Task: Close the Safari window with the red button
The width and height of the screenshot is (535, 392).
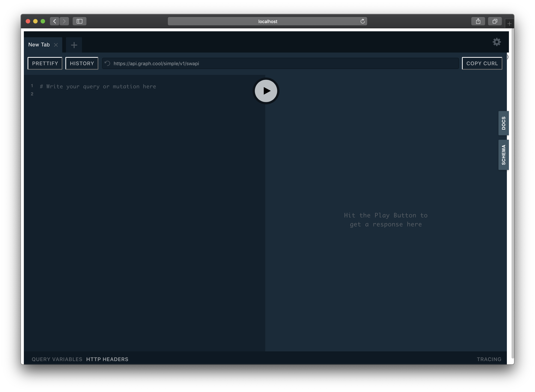Action: [28, 21]
